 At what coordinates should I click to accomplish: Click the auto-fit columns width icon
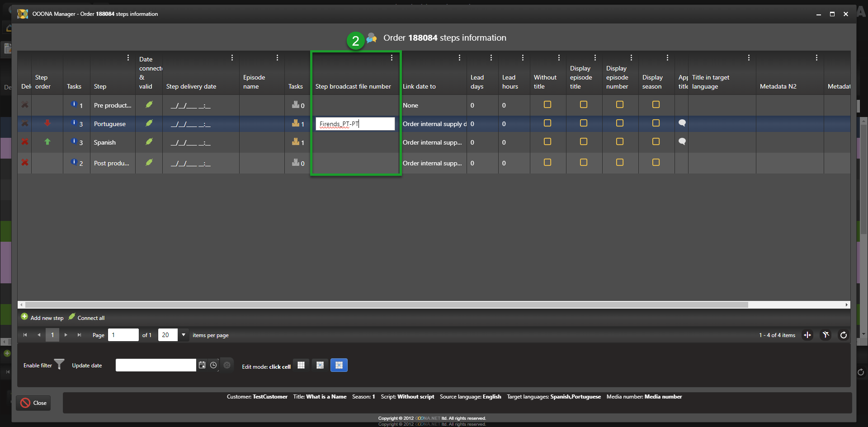(807, 335)
